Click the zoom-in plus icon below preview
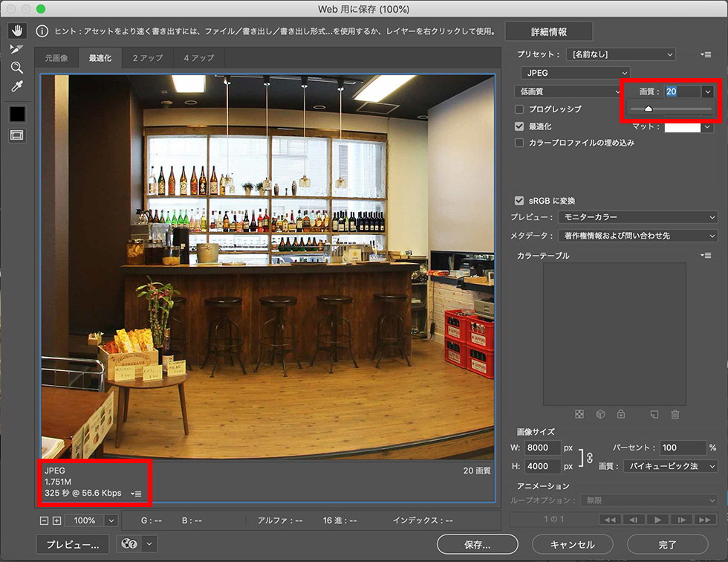The image size is (728, 562). [x=56, y=520]
